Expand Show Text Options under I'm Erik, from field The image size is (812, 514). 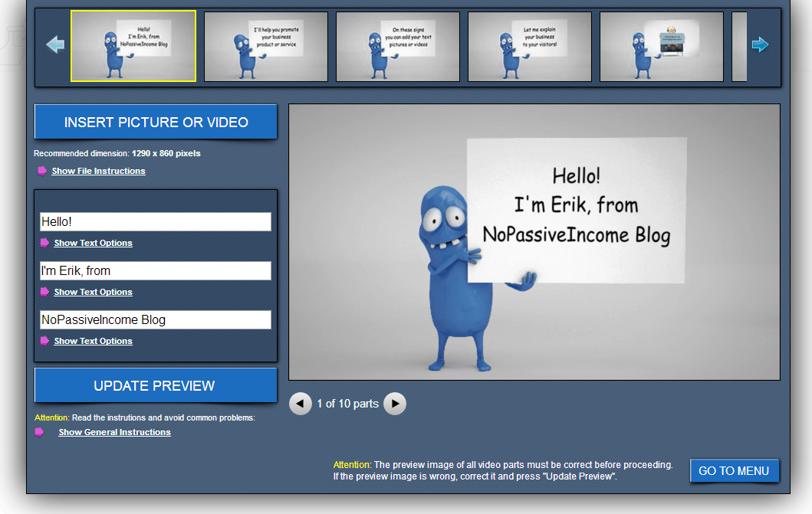coord(93,292)
